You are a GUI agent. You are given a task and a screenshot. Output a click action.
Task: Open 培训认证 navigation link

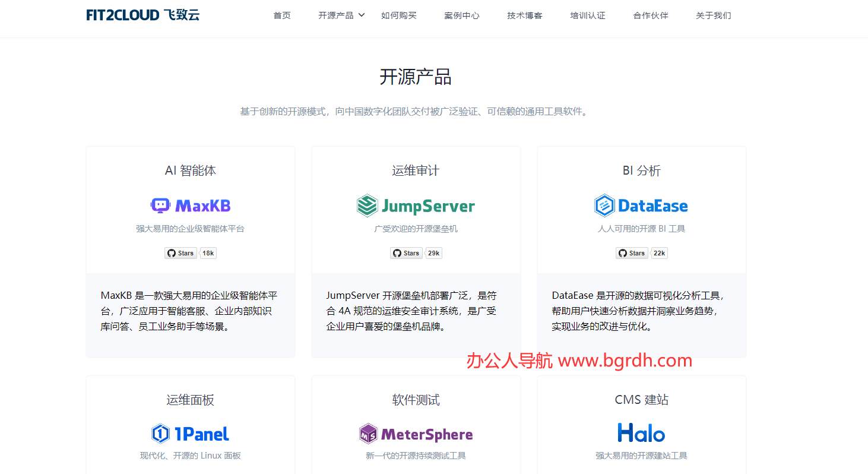(x=588, y=15)
